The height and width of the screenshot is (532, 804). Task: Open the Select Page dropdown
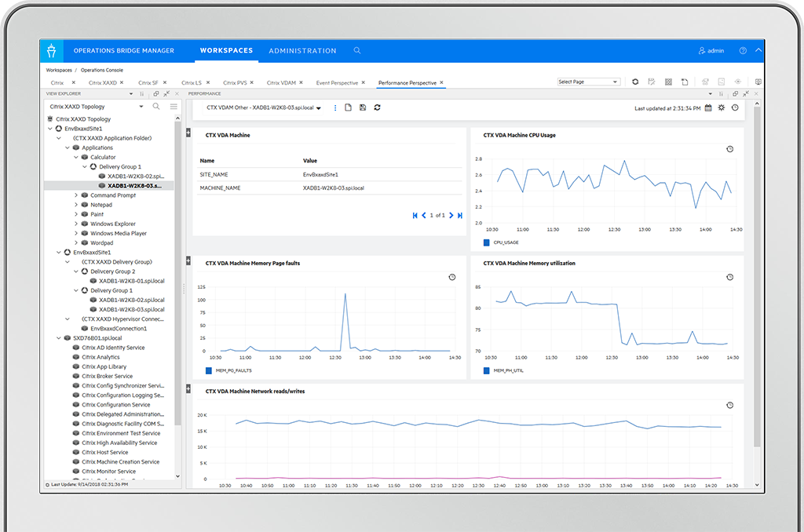(x=589, y=82)
